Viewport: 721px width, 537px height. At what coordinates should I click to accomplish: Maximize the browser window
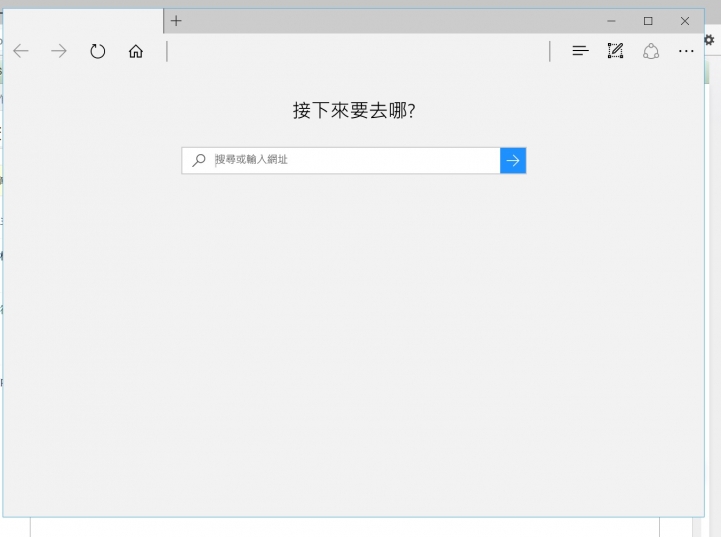click(648, 21)
